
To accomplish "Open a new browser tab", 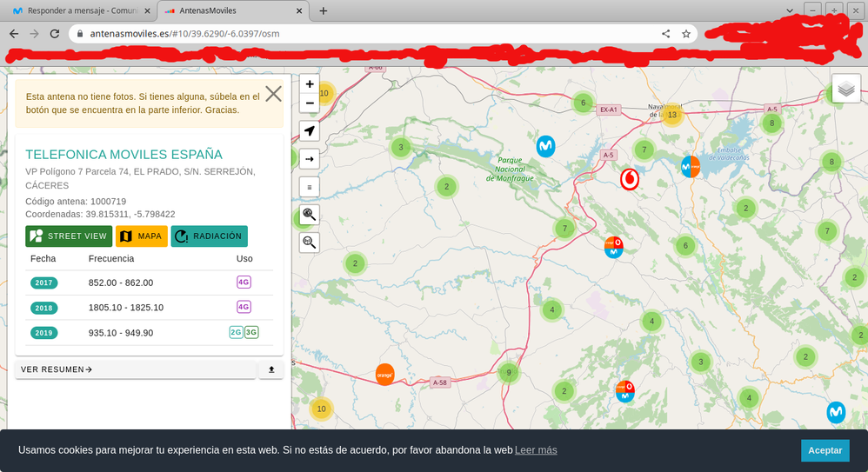I will pos(324,11).
